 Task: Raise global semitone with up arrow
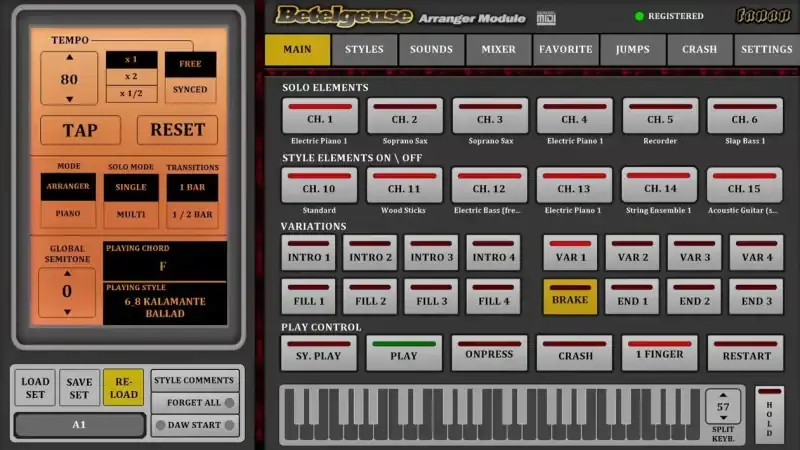pos(67,274)
